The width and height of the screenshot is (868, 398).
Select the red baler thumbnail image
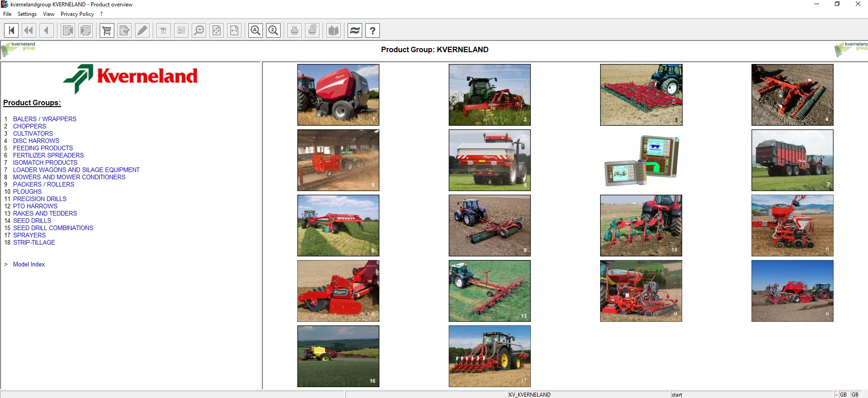click(338, 95)
